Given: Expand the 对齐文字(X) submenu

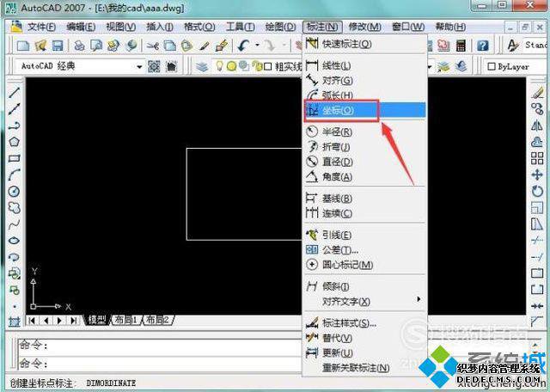Looking at the screenshot, I should (x=364, y=301).
